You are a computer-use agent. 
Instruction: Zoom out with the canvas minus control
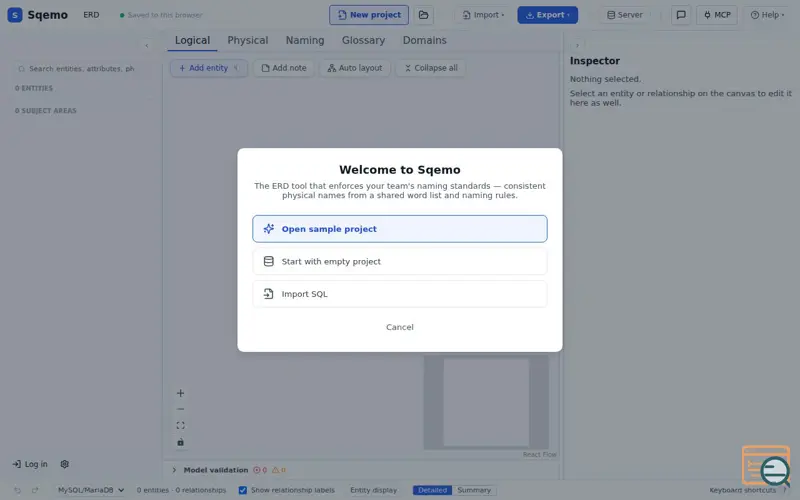(x=180, y=409)
